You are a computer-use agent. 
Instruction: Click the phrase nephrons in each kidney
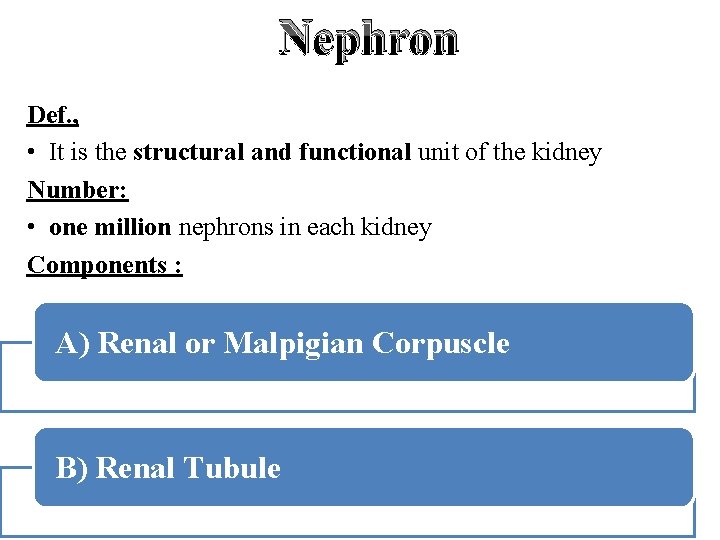(305, 228)
